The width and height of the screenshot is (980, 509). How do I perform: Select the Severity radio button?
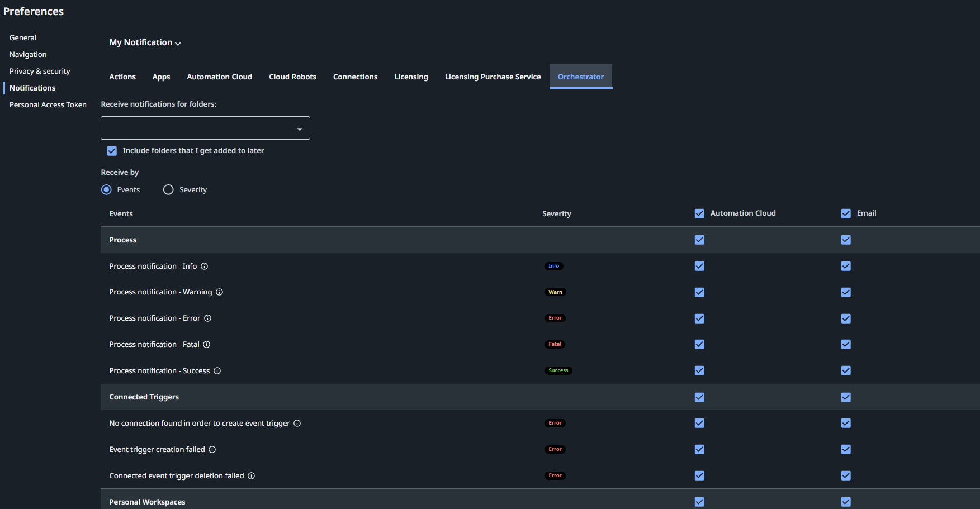coord(168,189)
